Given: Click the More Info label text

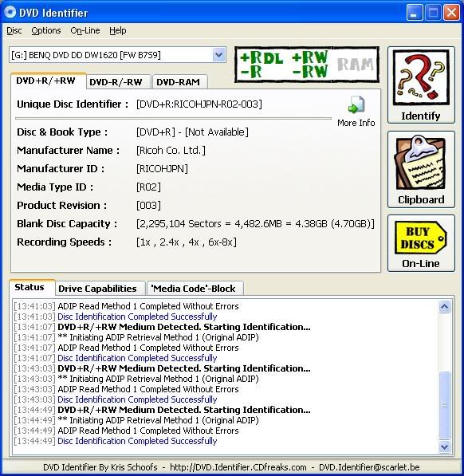Looking at the screenshot, I should (x=356, y=123).
